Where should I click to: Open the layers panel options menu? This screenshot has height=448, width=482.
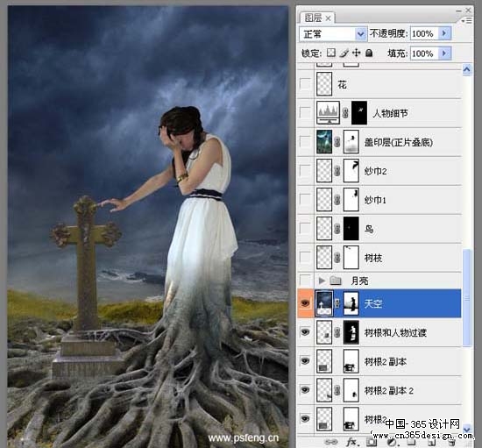466,20
